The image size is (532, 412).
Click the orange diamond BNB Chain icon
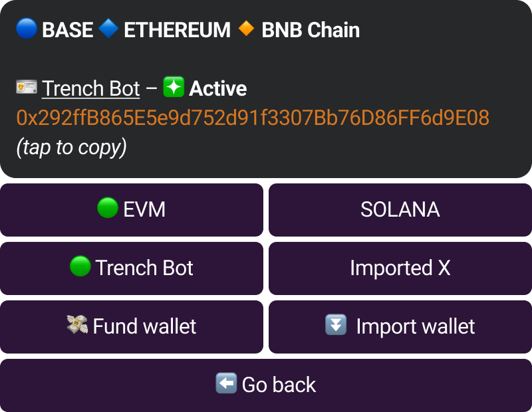246,29
